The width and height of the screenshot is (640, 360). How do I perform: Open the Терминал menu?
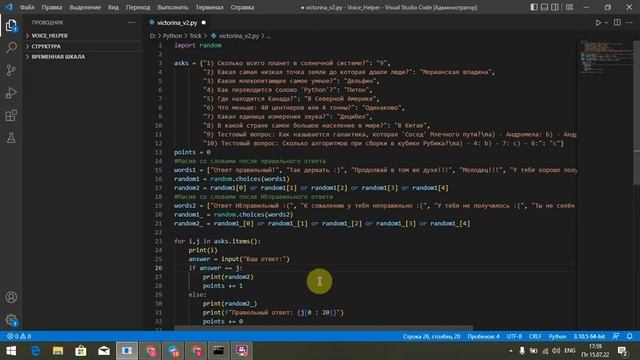pos(209,7)
